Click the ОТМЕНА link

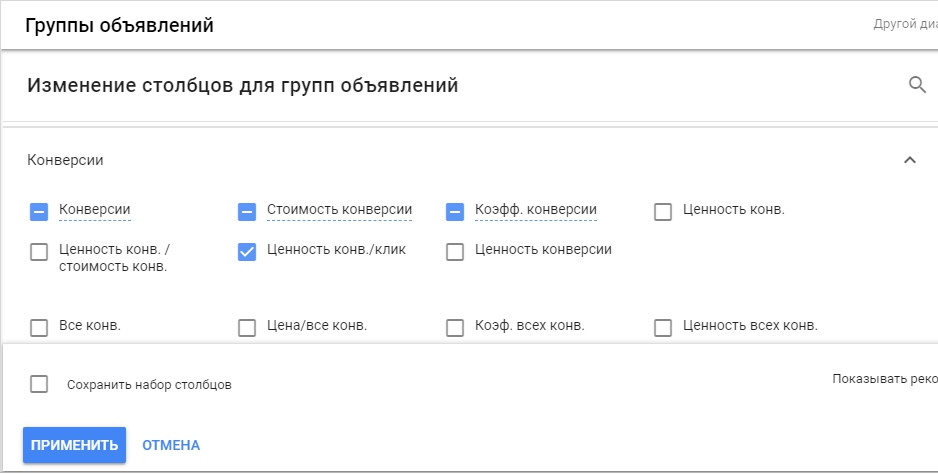point(171,445)
